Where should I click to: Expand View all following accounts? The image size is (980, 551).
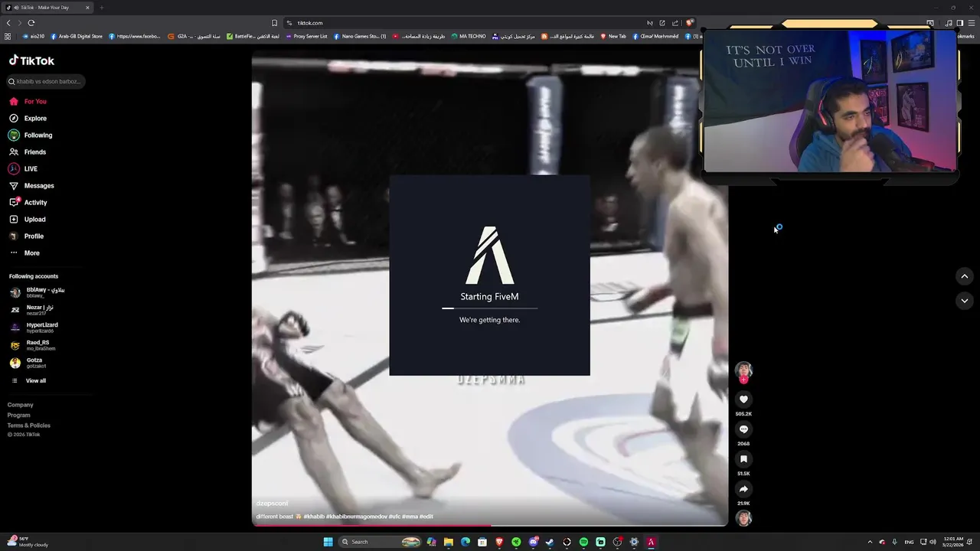point(28,381)
